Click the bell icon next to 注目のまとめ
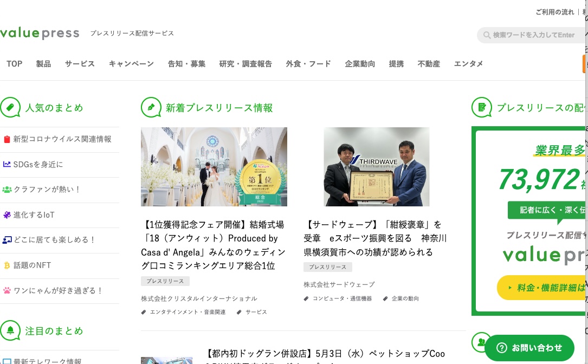This screenshot has height=364, width=588. click(x=11, y=330)
